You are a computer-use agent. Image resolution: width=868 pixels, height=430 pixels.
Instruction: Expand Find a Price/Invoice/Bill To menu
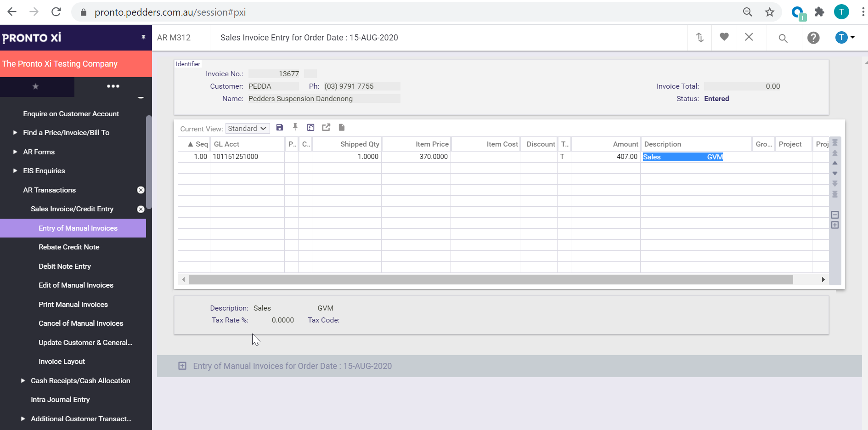point(15,132)
